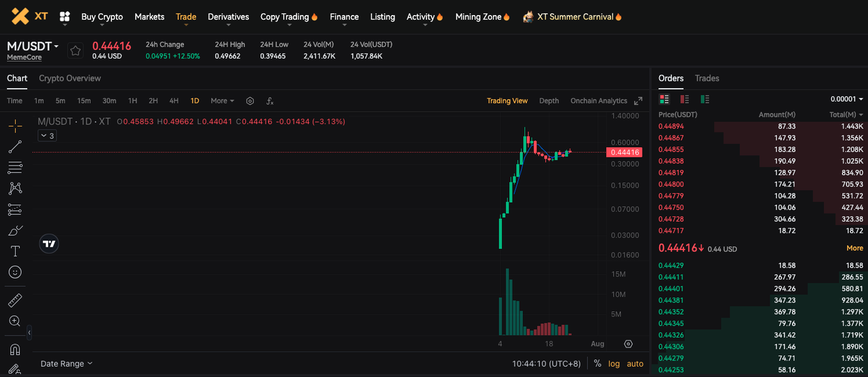This screenshot has width=868, height=377.
Task: Open the More timeframes dropdown
Action: click(x=222, y=101)
